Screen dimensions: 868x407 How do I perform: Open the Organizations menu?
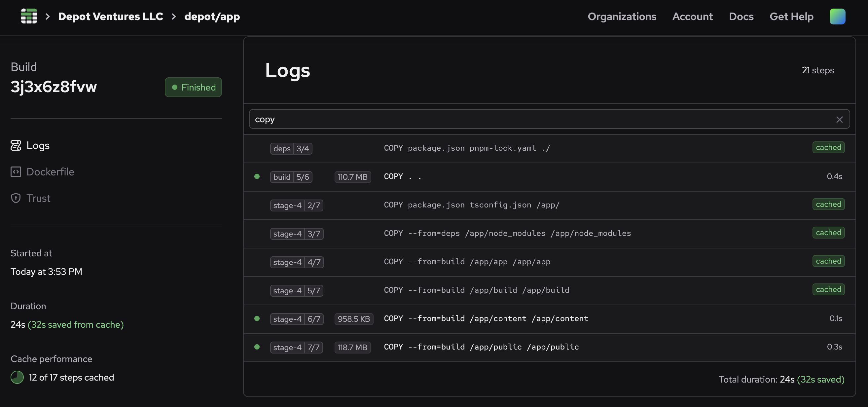point(622,17)
